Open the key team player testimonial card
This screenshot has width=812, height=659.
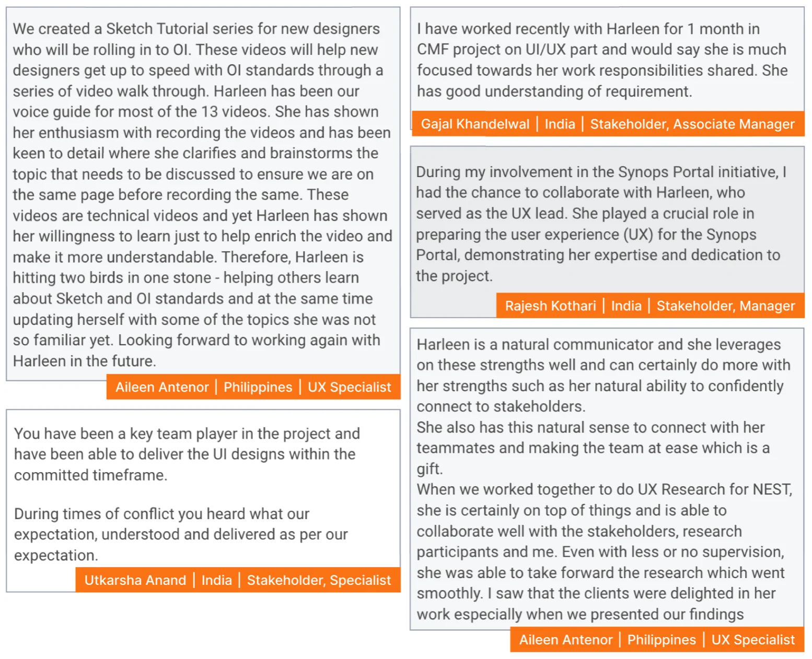[x=203, y=500]
